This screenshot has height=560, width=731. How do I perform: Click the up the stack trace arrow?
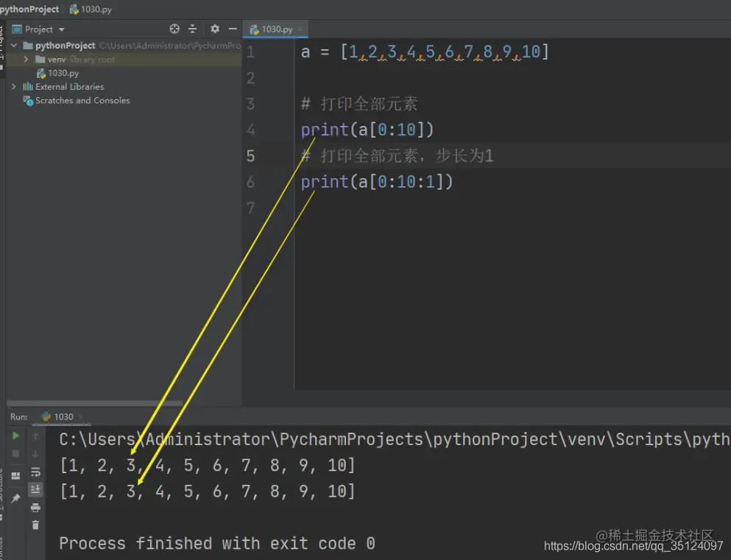pyautogui.click(x=35, y=436)
